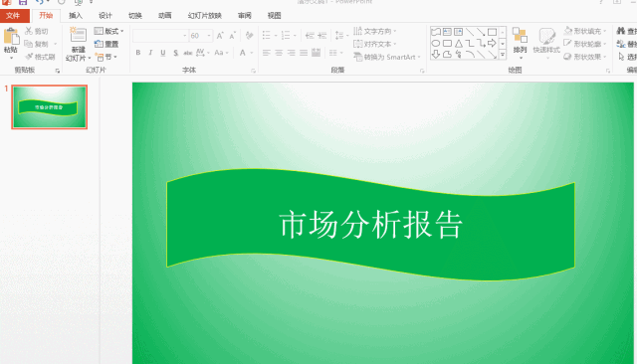637x364 pixels.
Task: Switch to the Review (审阅) tab
Action: pos(245,16)
